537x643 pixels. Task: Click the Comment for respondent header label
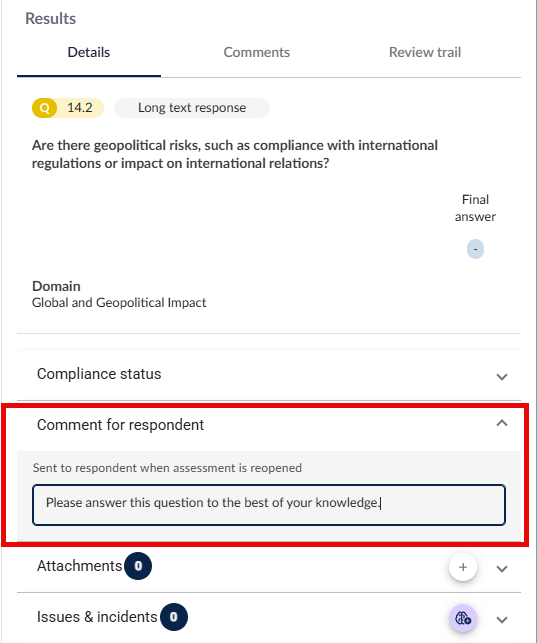pos(120,425)
